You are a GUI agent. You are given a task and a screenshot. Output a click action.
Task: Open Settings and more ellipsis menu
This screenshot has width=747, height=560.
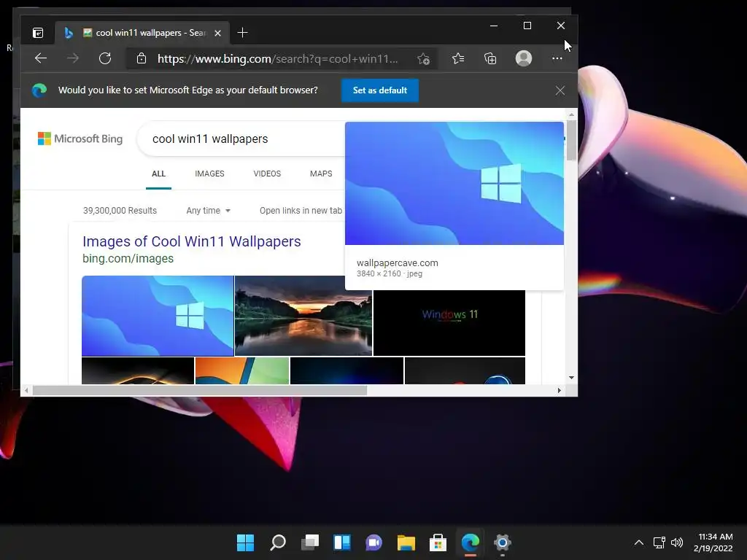click(x=557, y=58)
